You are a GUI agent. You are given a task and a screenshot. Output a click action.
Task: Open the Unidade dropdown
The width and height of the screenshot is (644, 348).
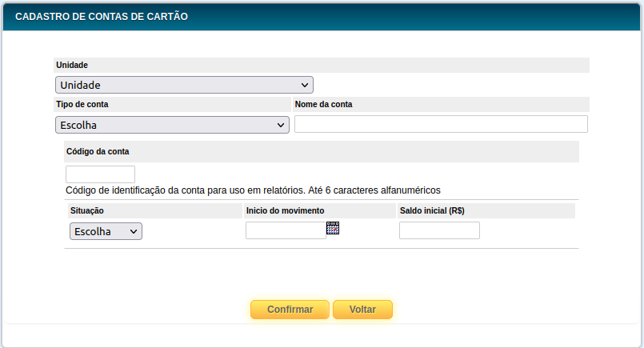click(x=184, y=85)
